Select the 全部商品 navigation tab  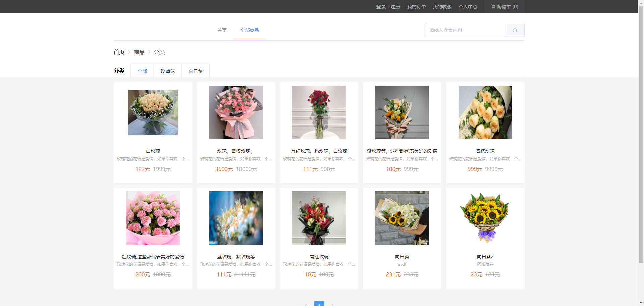pos(250,30)
